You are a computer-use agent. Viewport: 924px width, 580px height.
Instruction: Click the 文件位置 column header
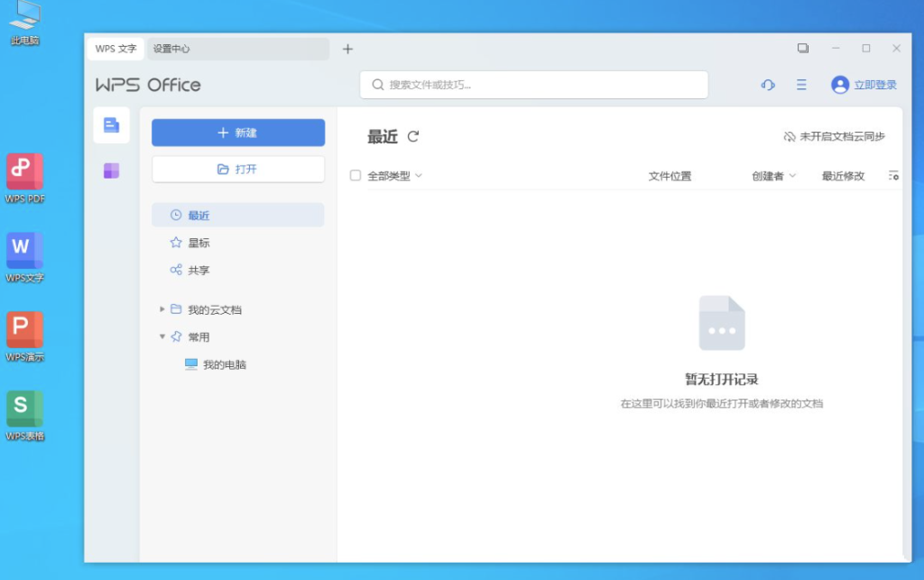670,176
